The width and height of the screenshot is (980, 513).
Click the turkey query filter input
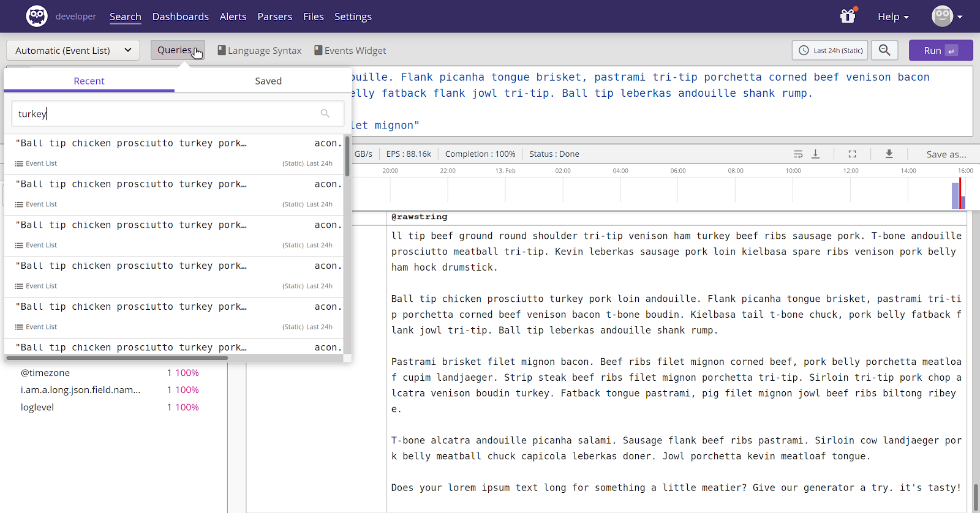[178, 114]
